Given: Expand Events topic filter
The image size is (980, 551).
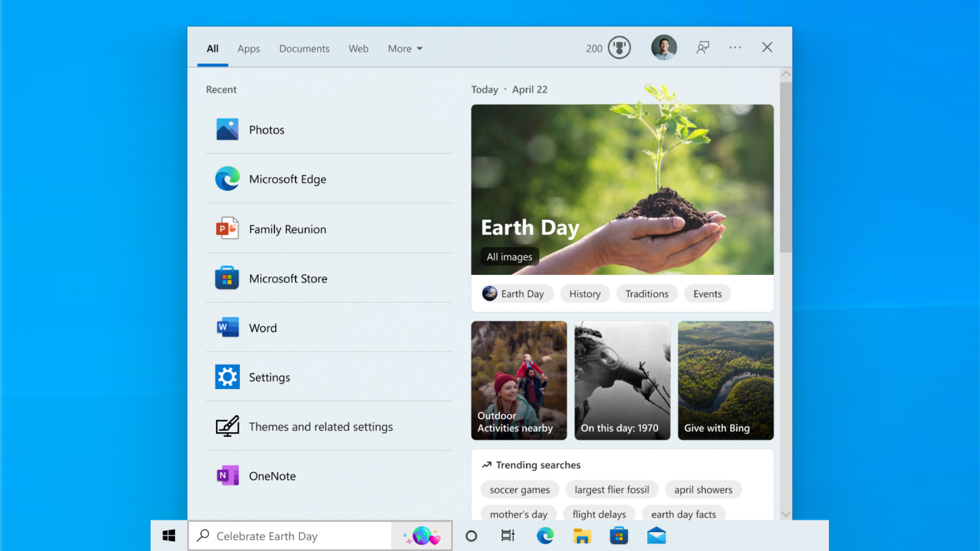Looking at the screenshot, I should 707,293.
